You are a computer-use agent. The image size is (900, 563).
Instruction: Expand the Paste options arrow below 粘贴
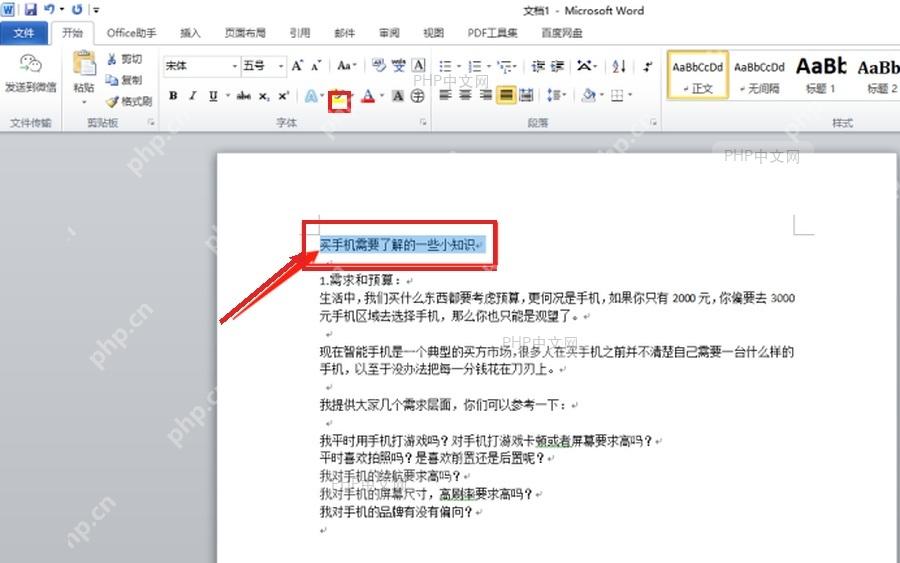pyautogui.click(x=84, y=102)
